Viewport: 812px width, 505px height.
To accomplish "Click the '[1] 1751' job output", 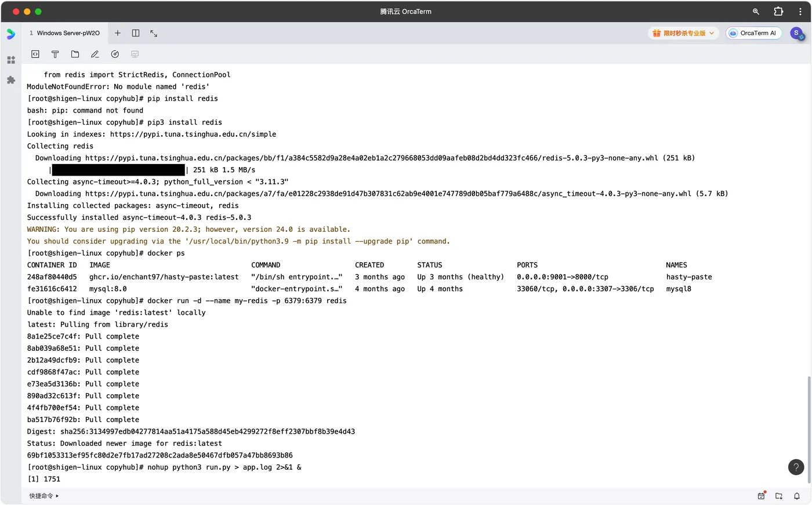I will click(43, 479).
